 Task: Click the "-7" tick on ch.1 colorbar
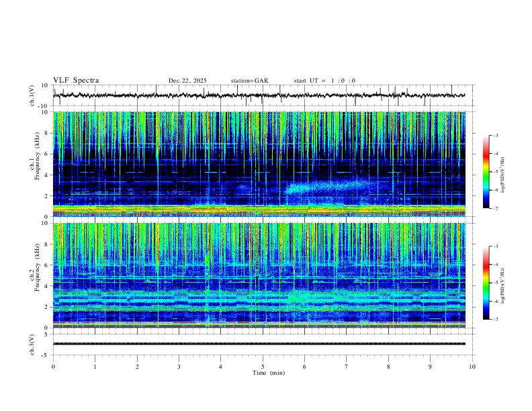point(495,208)
